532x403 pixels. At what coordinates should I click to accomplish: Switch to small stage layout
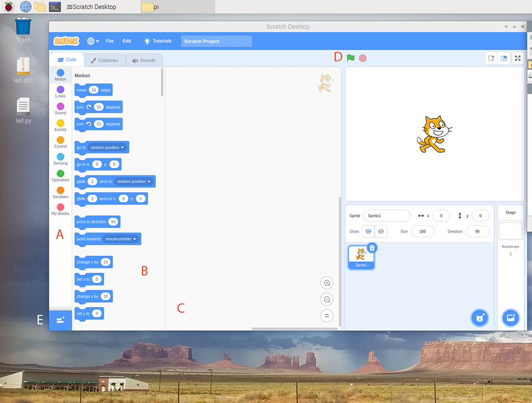(x=491, y=58)
